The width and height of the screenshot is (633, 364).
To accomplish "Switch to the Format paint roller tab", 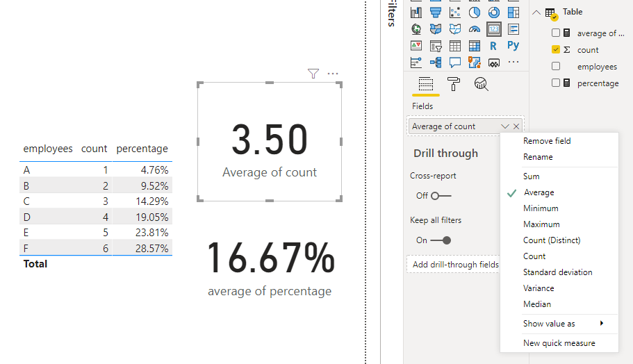I will pyautogui.click(x=453, y=84).
